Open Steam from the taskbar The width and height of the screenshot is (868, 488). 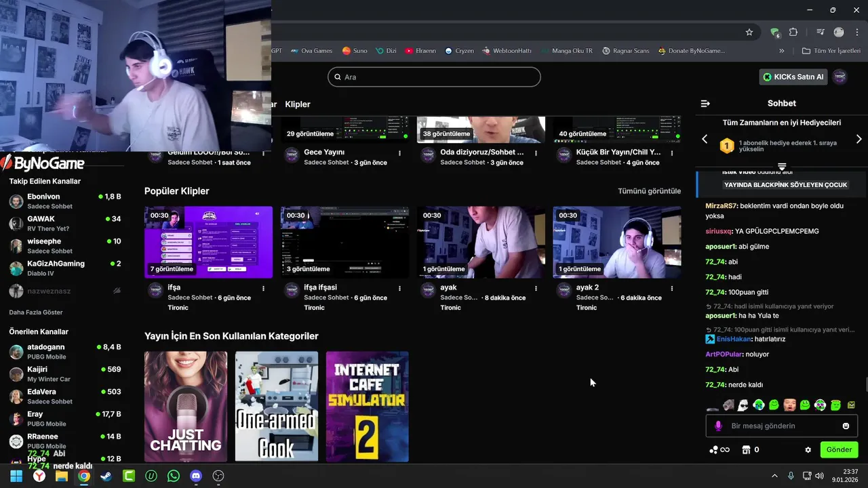(x=106, y=476)
